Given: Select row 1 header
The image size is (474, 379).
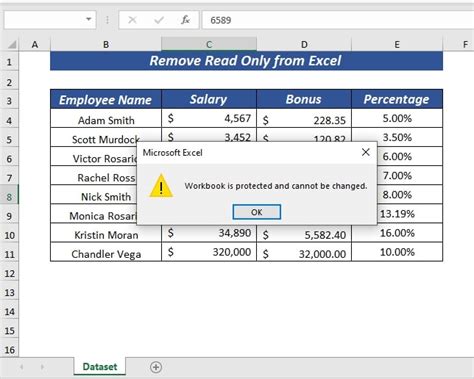Looking at the screenshot, I should (x=9, y=62).
